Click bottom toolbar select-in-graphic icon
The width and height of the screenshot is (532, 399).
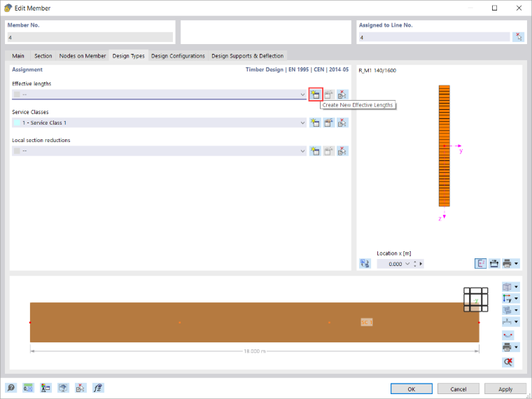[80, 388]
